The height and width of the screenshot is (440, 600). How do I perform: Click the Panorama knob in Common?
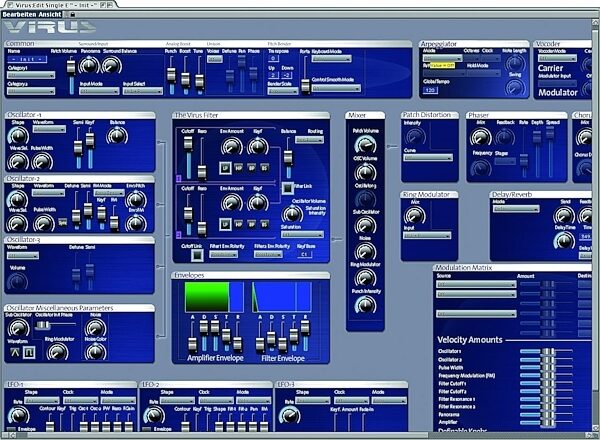pos(89,65)
